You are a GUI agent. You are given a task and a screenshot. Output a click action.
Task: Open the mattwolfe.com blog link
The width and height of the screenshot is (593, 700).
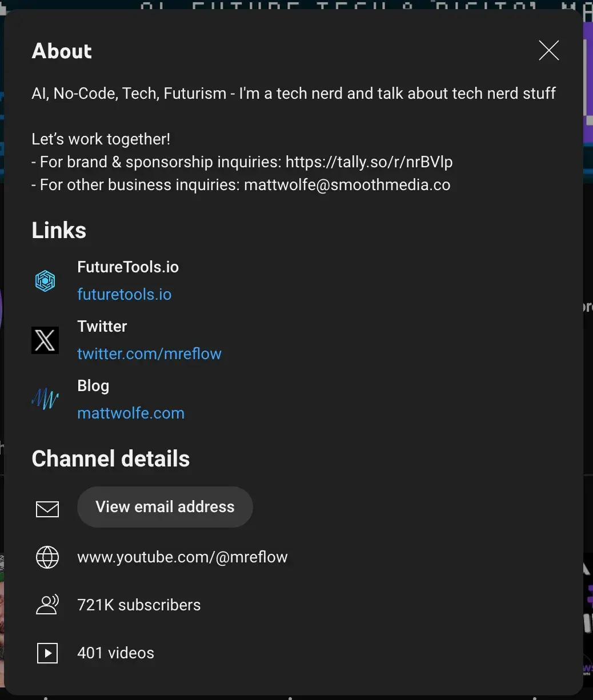click(131, 413)
